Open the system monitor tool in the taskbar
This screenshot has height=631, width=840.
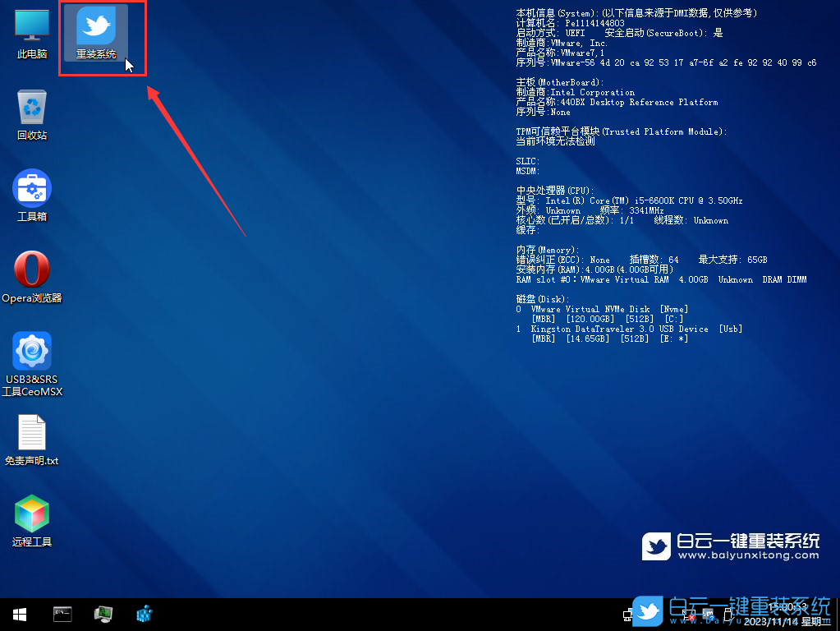coord(103,614)
